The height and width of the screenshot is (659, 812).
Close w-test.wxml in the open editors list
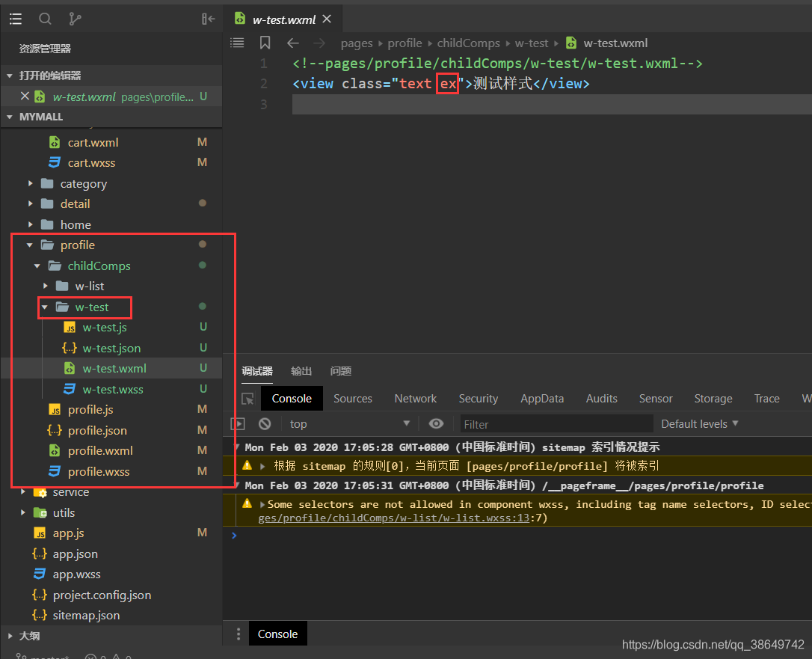tap(25, 96)
